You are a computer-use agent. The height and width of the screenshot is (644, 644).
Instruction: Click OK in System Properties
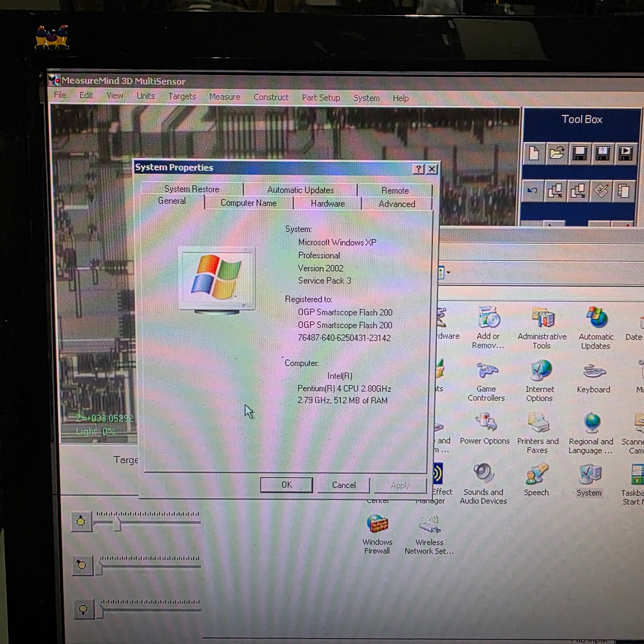(287, 485)
